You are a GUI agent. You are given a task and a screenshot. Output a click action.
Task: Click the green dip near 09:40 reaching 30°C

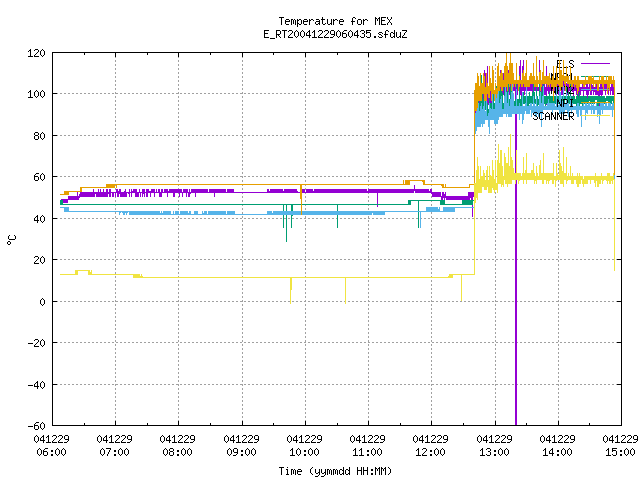point(287,224)
